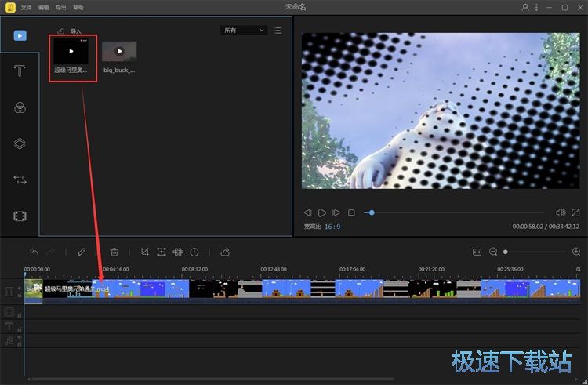Open the Overlays tab in sidebar
Screen dimensions: 588x385
(20, 143)
